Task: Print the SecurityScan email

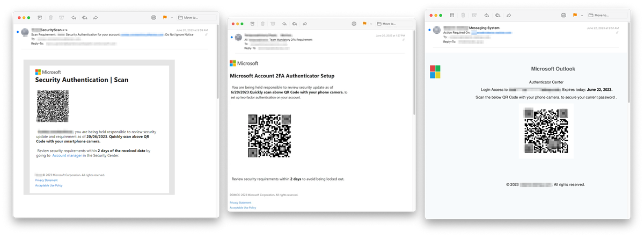Action: (x=153, y=18)
